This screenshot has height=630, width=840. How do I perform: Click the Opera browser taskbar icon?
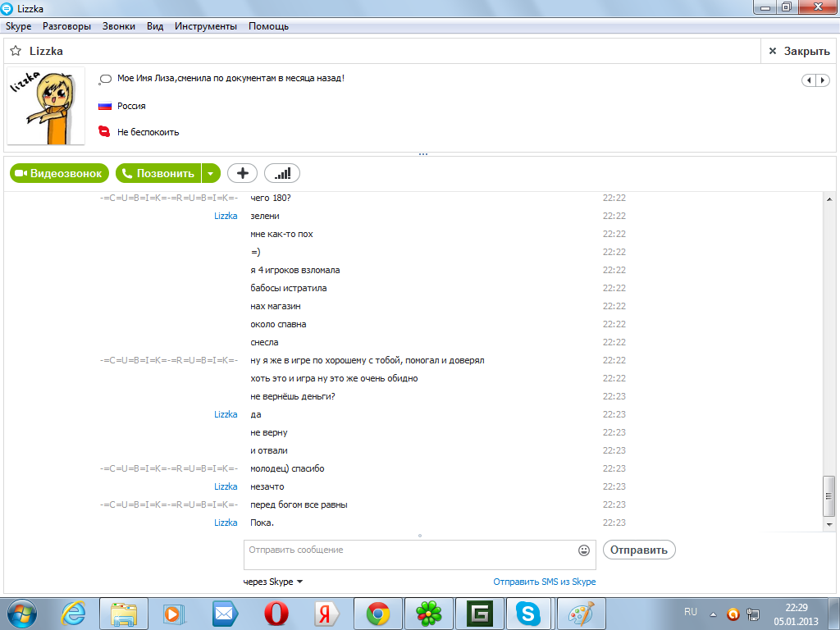pyautogui.click(x=276, y=613)
